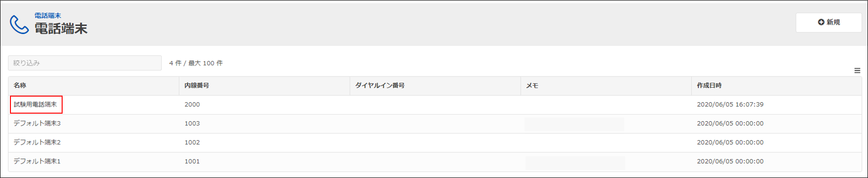Click the 新規 button
The width and height of the screenshot is (868, 178).
click(829, 22)
